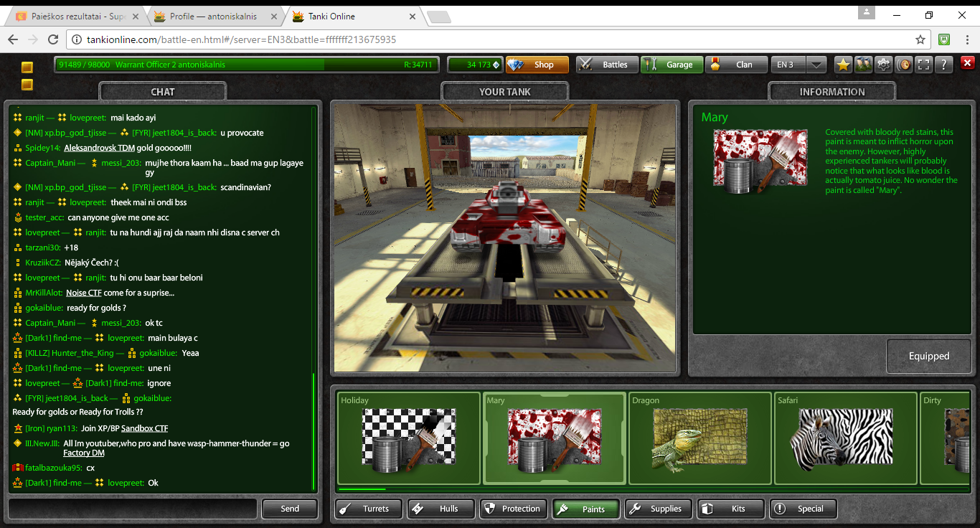Open the Noise CTF battle link
The height and width of the screenshot is (528, 980).
pyautogui.click(x=83, y=293)
